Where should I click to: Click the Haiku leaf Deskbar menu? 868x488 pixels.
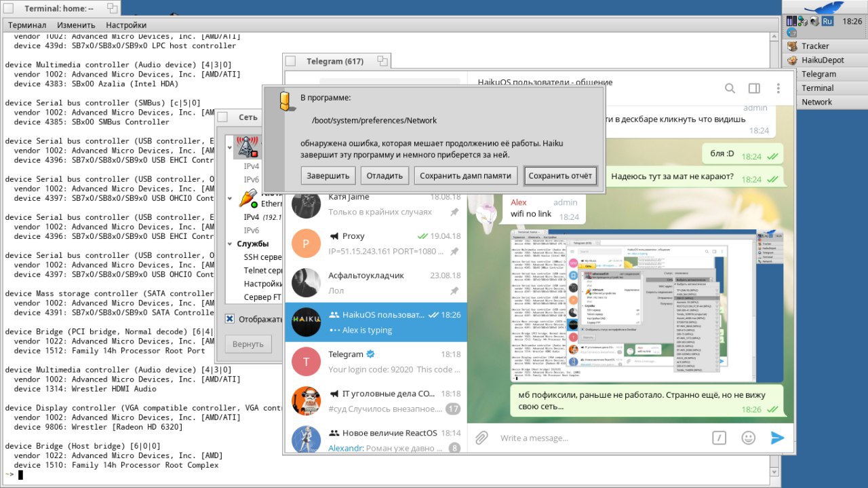pyautogui.click(x=824, y=7)
